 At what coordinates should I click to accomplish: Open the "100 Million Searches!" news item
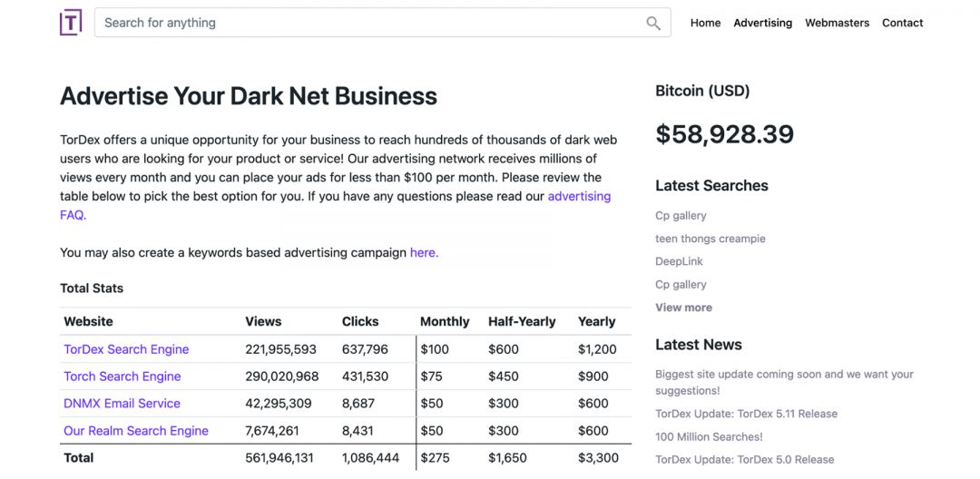pos(709,436)
